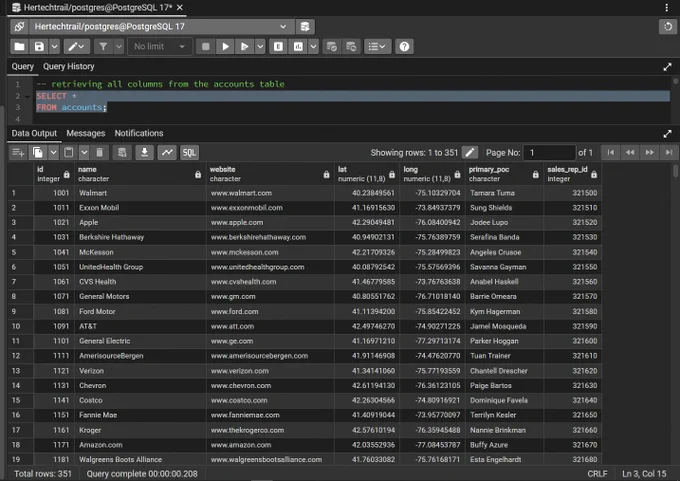Image resolution: width=680 pixels, height=481 pixels.
Task: Open the new query tool database icon
Action: click(305, 26)
